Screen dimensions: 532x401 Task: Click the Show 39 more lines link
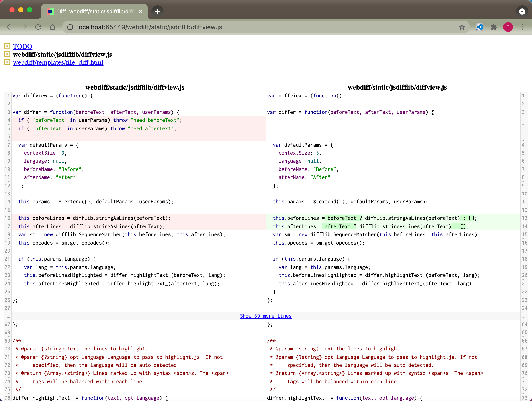[265, 316]
